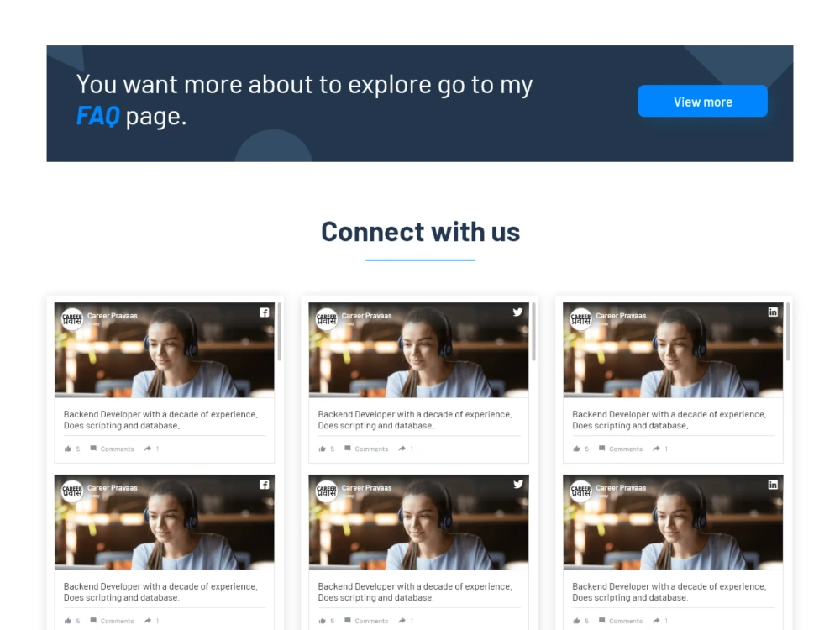Open the photo in upper Twitter card

[419, 349]
